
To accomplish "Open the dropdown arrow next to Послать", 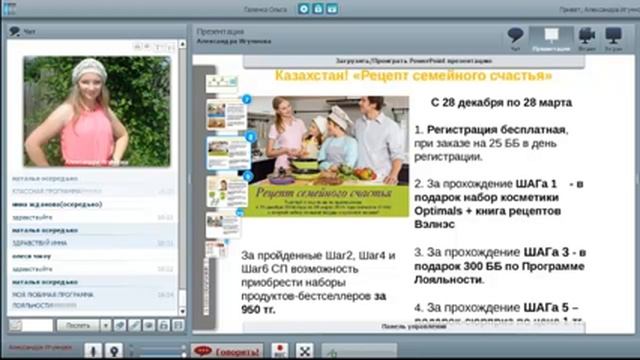I will tap(105, 325).
